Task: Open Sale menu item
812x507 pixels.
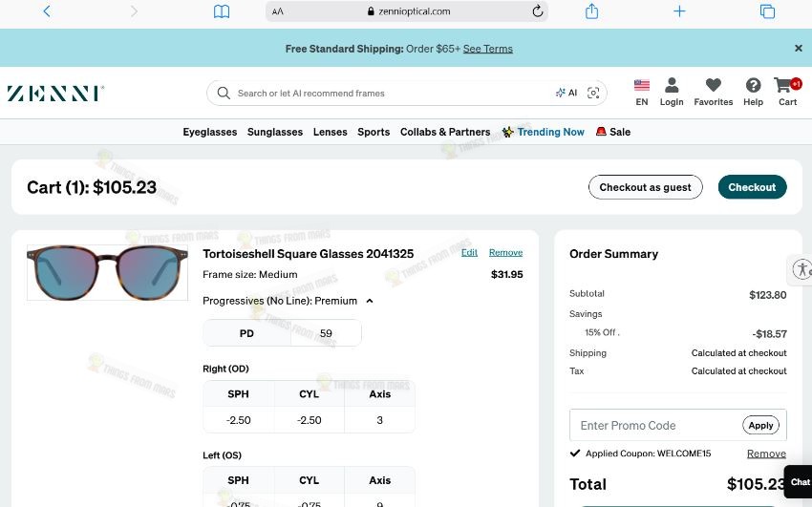Action: (x=613, y=132)
